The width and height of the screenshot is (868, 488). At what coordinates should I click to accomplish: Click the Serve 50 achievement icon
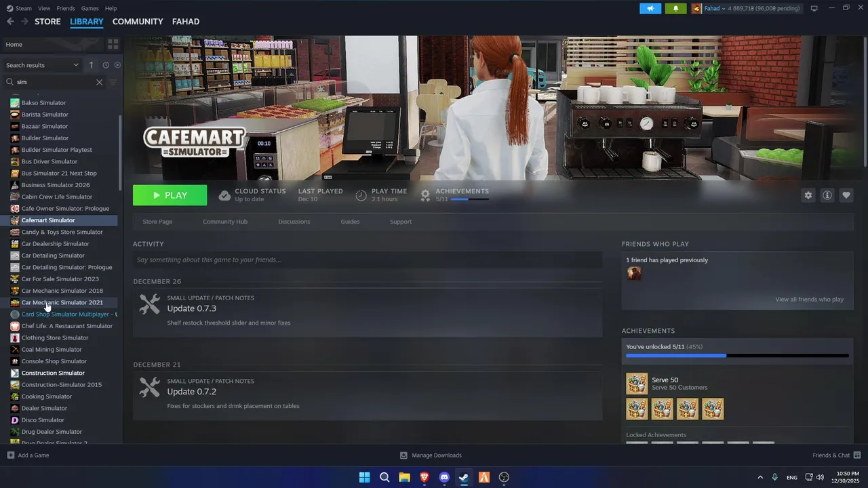point(637,384)
